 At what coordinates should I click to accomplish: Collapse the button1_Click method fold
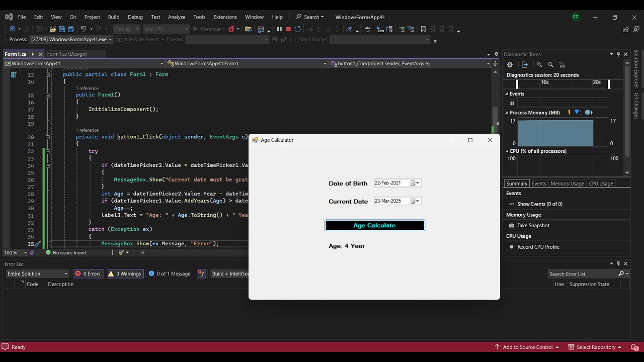pos(48,137)
